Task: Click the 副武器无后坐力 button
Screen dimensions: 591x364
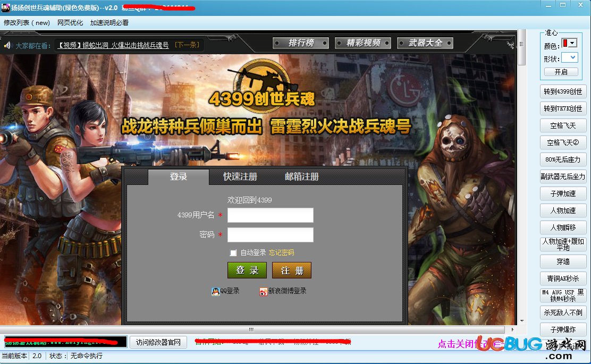Action: pos(563,176)
